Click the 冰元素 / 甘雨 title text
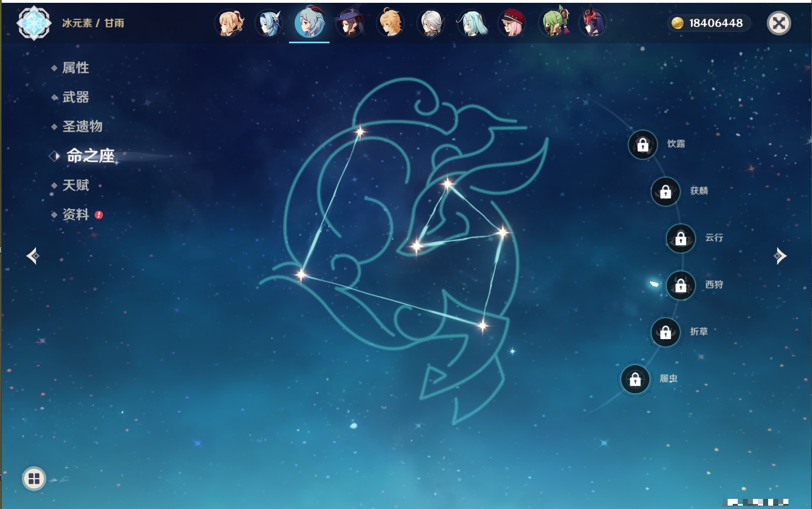The width and height of the screenshot is (812, 509). [x=93, y=23]
